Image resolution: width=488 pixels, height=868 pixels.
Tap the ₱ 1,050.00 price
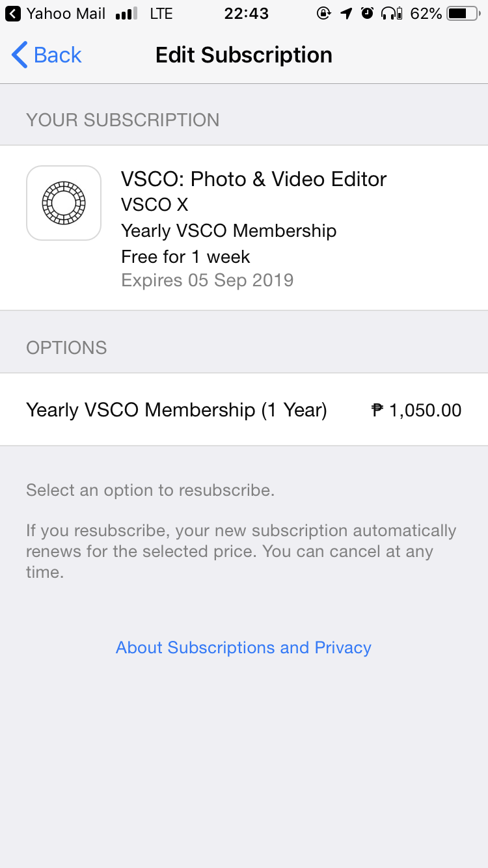(416, 410)
